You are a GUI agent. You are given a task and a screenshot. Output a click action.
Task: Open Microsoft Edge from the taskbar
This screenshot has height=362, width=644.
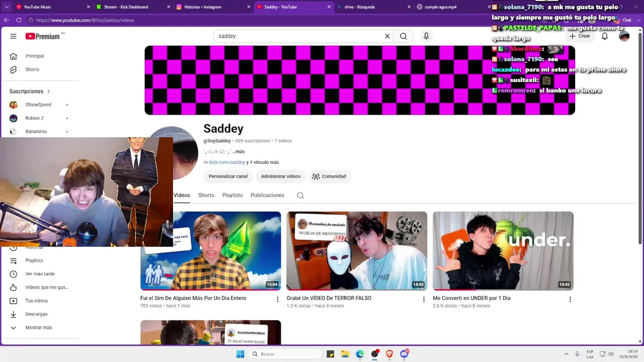coord(360,354)
